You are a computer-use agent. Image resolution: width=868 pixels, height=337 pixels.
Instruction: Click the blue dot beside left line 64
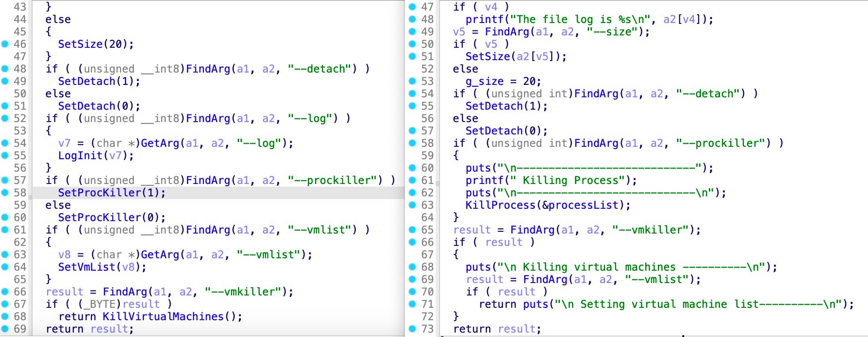(5, 267)
